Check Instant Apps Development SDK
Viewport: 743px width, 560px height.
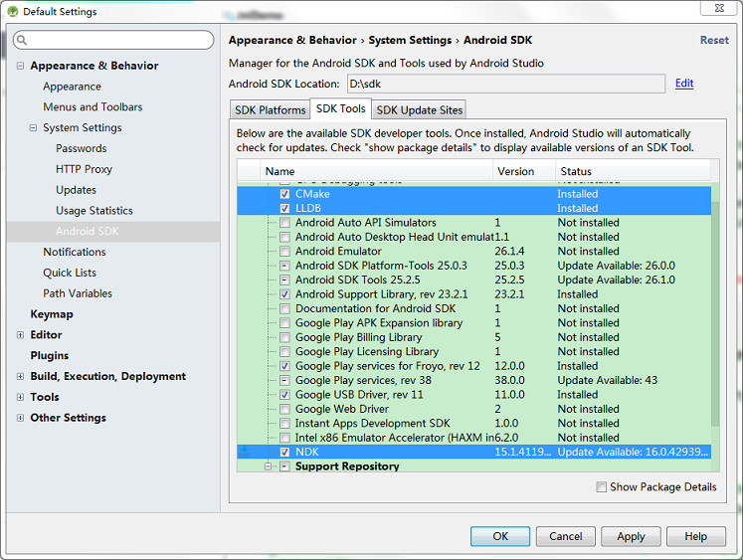284,423
